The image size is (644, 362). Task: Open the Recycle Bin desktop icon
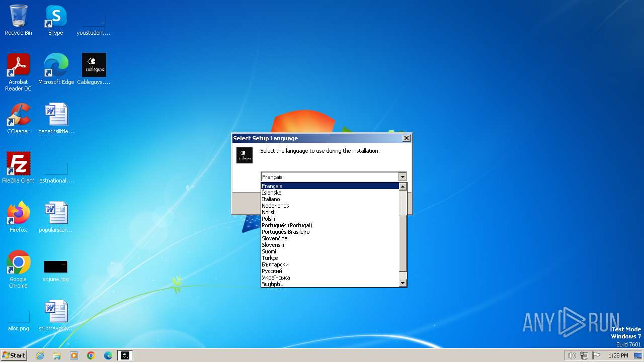point(18,20)
